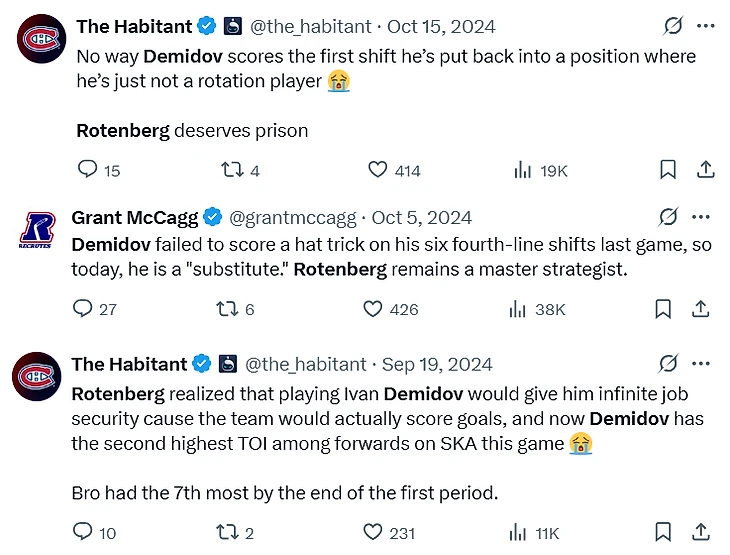Viewport: 730px width, 555px height.
Task: Share the Oct 15 Habitant tweet
Action: pos(704,170)
